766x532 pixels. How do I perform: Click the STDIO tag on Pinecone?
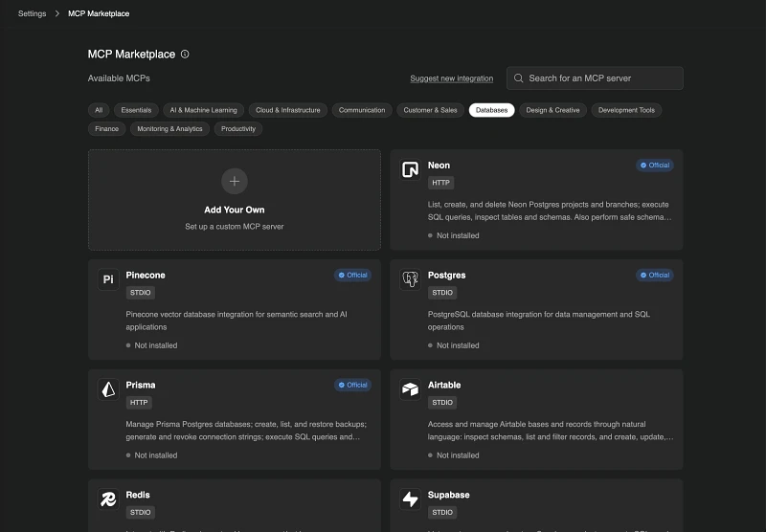tap(140, 293)
